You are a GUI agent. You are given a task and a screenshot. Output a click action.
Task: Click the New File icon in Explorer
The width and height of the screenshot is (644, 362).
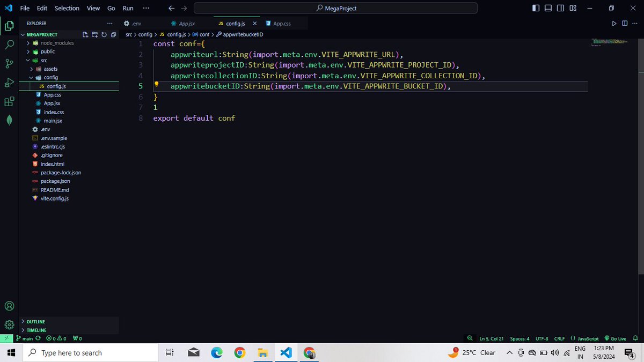tap(85, 34)
